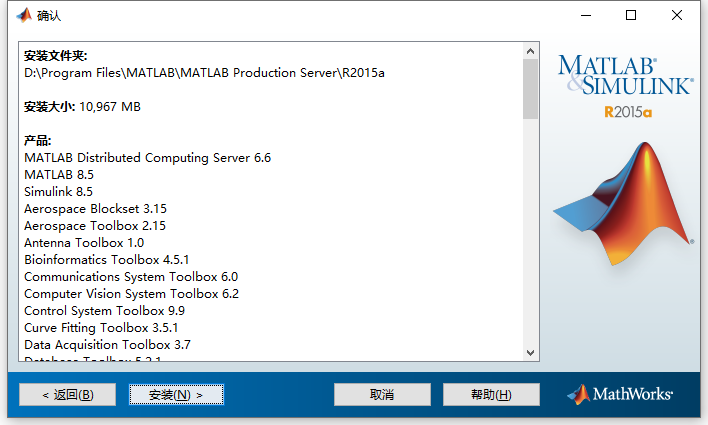Click the scrollbar down arrow
708x425 pixels.
531,353
